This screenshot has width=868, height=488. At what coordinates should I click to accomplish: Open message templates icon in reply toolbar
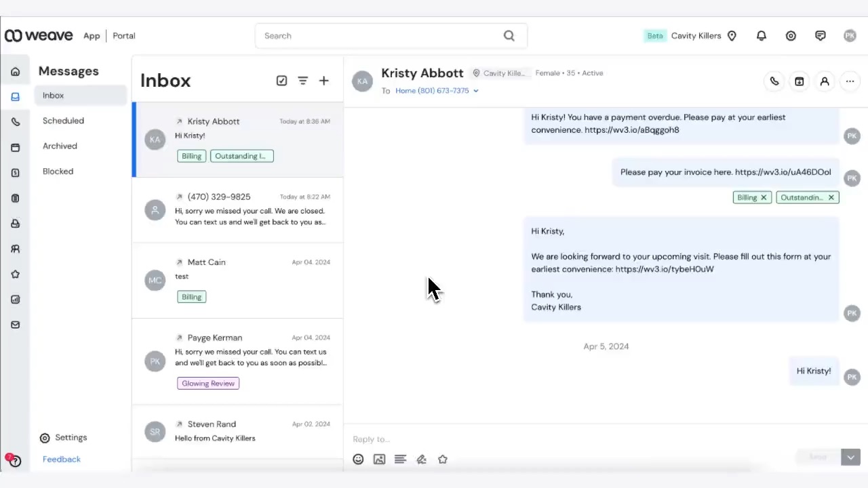tap(400, 460)
